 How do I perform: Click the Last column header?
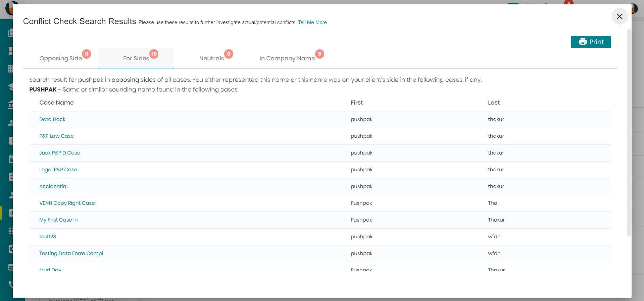point(494,103)
